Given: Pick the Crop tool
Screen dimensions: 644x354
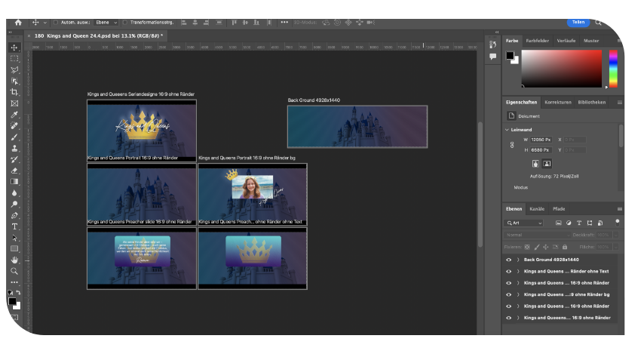Looking at the screenshot, I should click(x=14, y=92).
